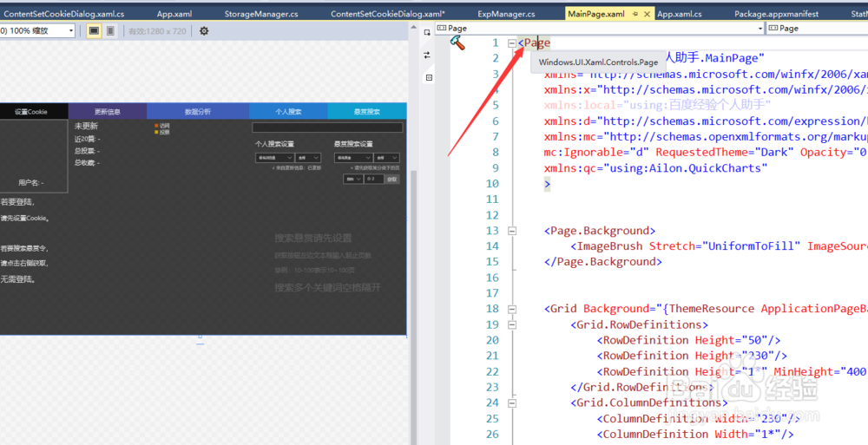Switch designer to portrait orientation
The image size is (868, 445).
coord(110,31)
